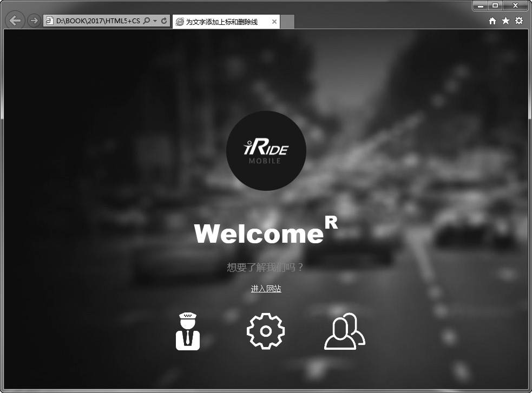The height and width of the screenshot is (393, 532).
Task: Minimize the browser window
Action: pos(481,6)
